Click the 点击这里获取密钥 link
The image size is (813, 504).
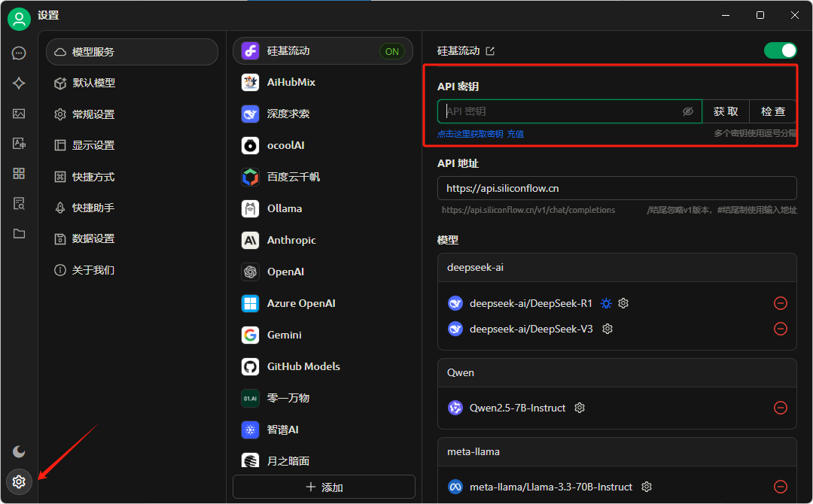(470, 134)
